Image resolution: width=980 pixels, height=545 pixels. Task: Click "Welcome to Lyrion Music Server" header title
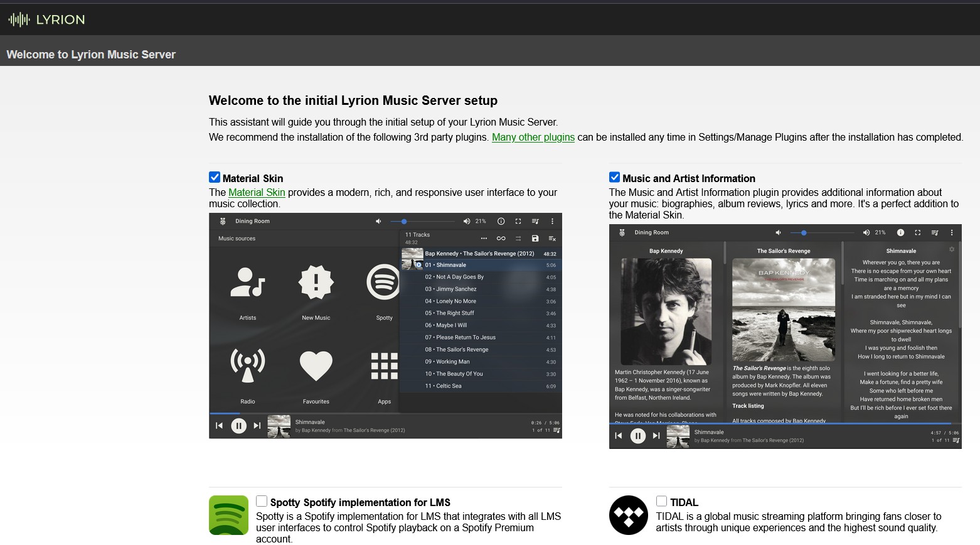click(x=91, y=55)
